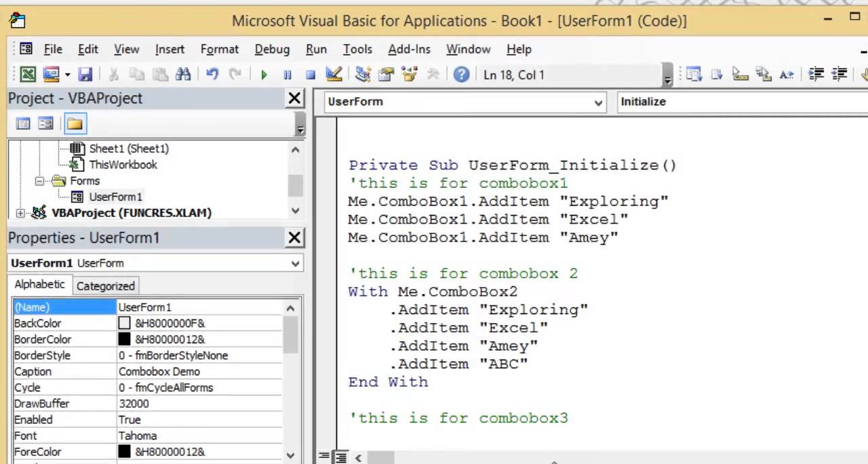Switch to the Categorized tab
This screenshot has height=464, width=868.
[105, 286]
